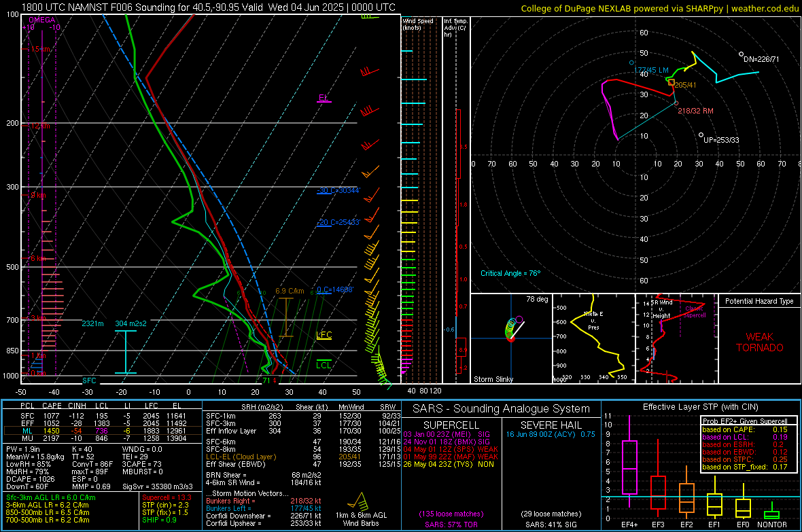Open the 24 Nov 01 18Z (BMX) SIG analogue

coord(447,442)
